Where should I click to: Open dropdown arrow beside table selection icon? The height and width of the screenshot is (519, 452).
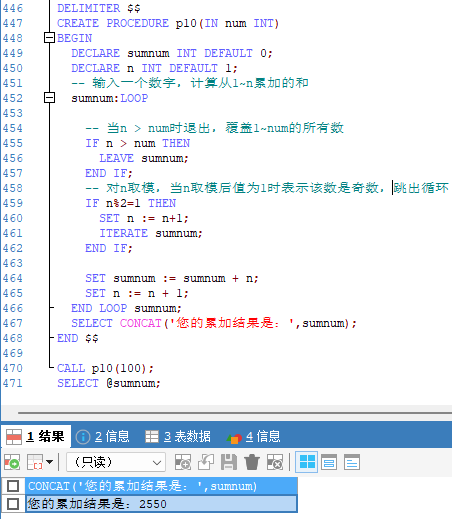[x=49, y=462]
